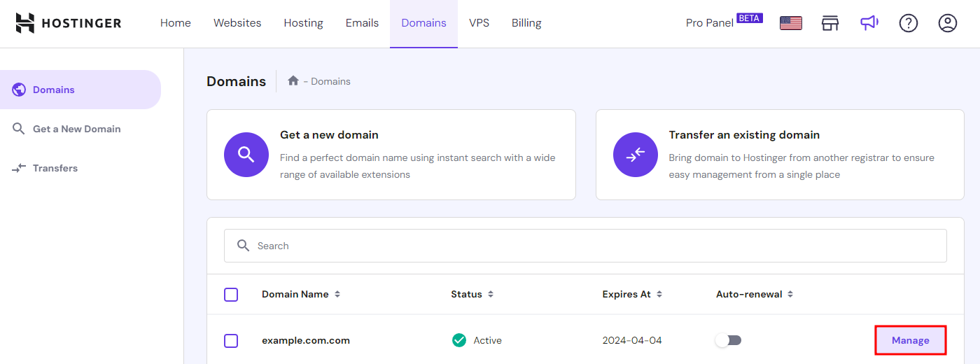Click the Hostinger logo
Viewport: 980px width, 364px height.
pyautogui.click(x=68, y=23)
